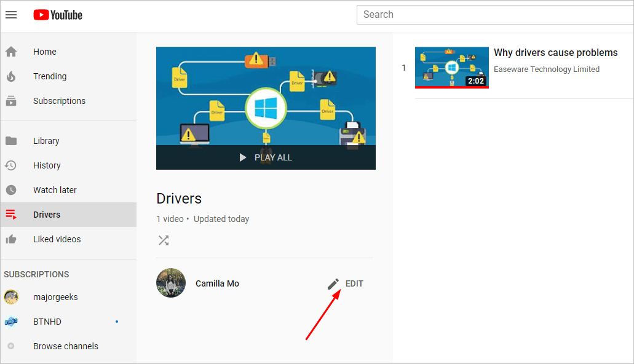The width and height of the screenshot is (634, 364).
Task: Open Trending via the flame icon
Action: (x=11, y=76)
